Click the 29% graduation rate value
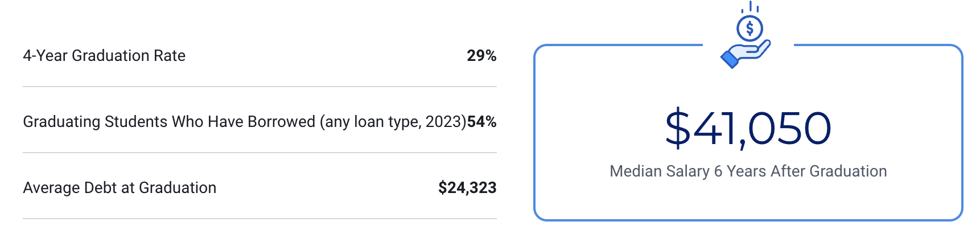 481,56
